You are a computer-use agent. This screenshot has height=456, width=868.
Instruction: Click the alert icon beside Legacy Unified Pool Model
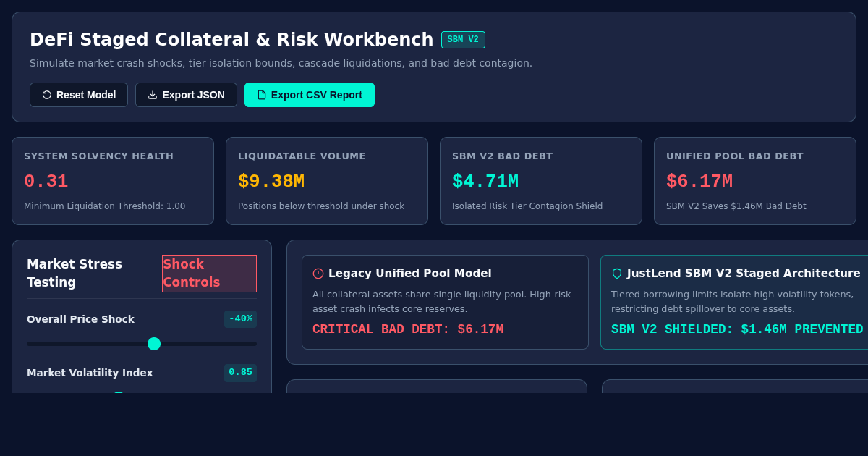(318, 274)
